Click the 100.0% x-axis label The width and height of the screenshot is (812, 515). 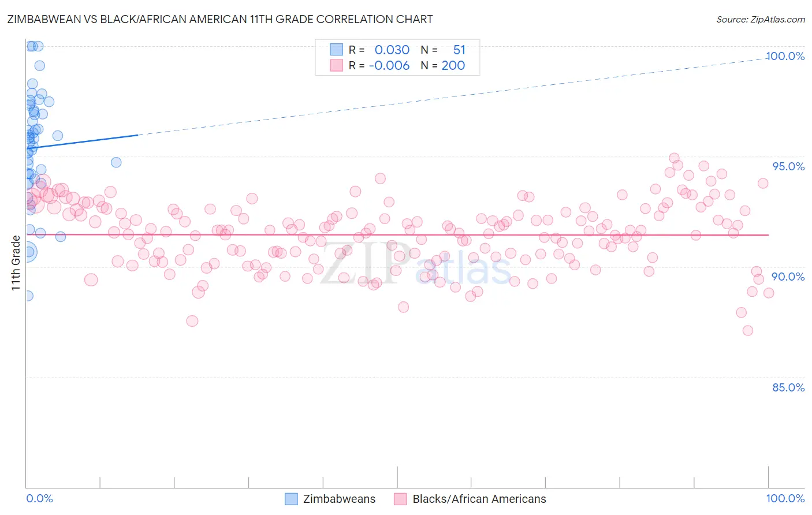[785, 499]
